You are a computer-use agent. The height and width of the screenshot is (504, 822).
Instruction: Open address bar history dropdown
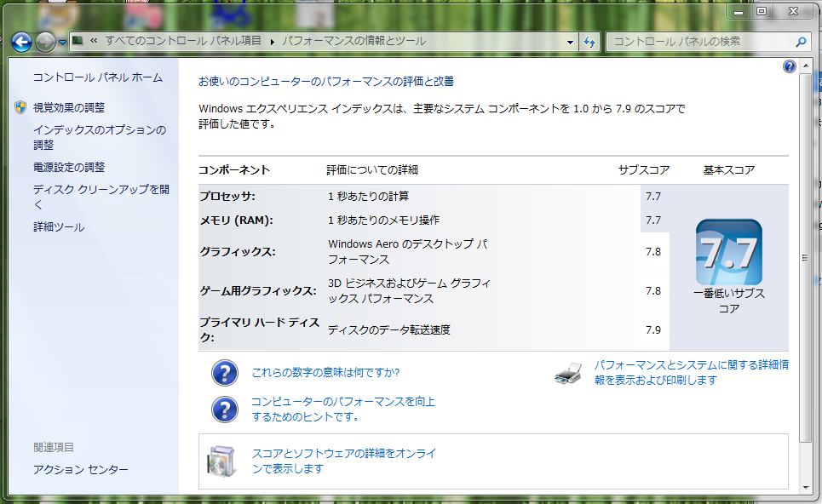click(570, 42)
